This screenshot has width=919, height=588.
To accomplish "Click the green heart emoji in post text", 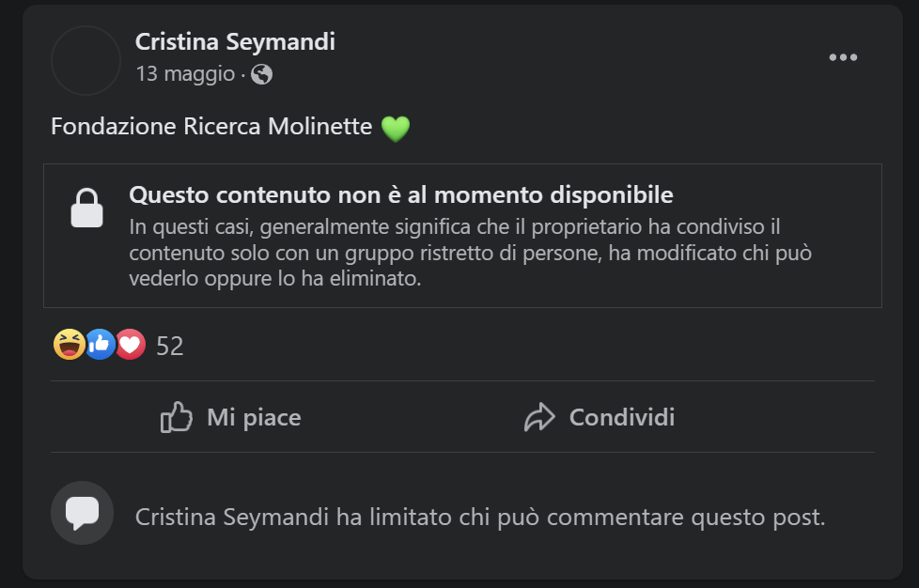I will (x=396, y=128).
